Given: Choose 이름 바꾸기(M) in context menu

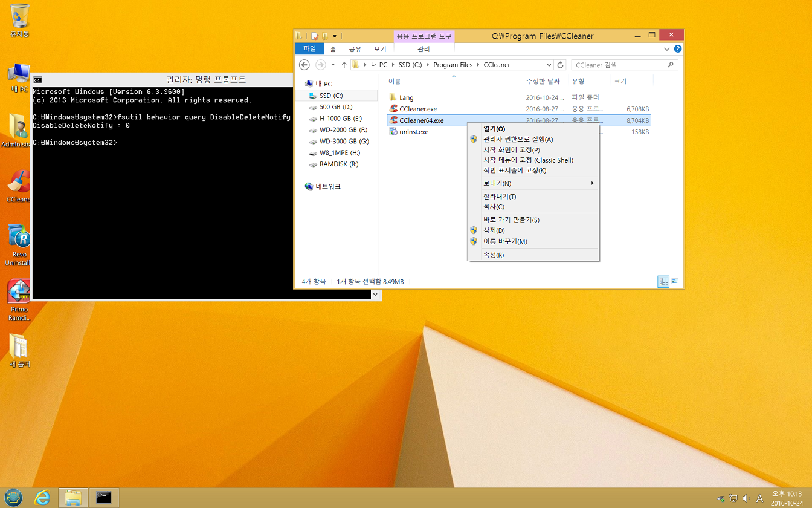Looking at the screenshot, I should [x=534, y=241].
